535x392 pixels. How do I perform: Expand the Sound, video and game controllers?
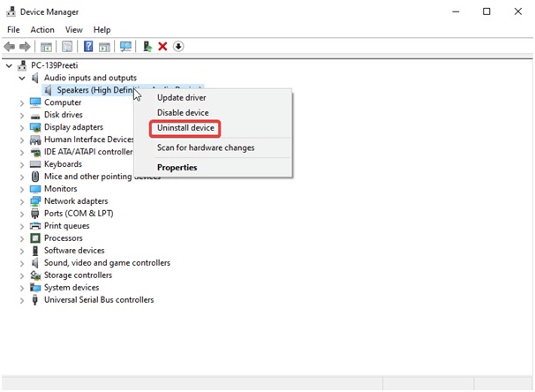[22, 263]
